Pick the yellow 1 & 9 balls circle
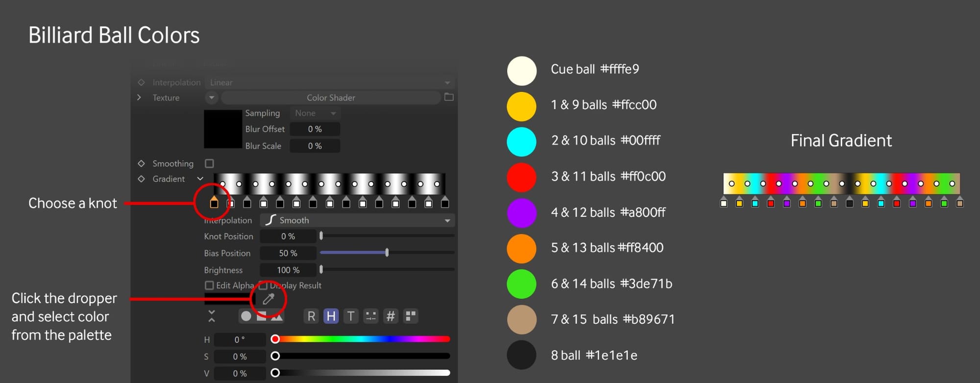980x383 pixels. tap(522, 106)
